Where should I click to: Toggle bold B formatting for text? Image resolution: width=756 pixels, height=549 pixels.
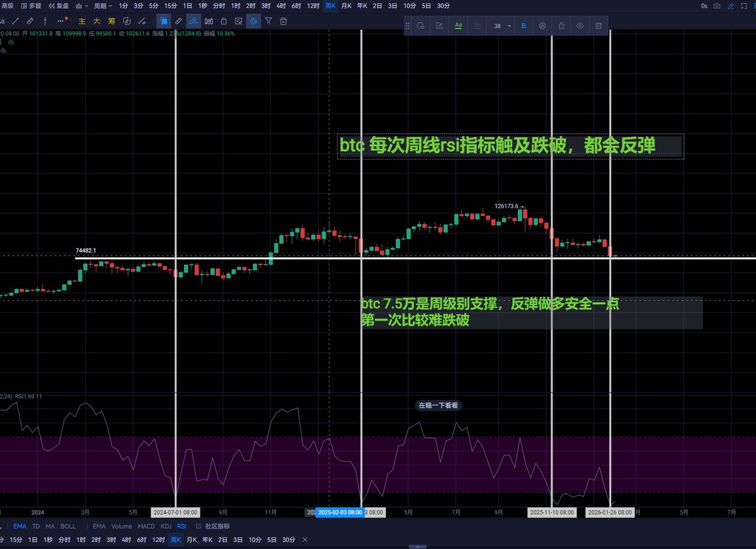point(524,26)
